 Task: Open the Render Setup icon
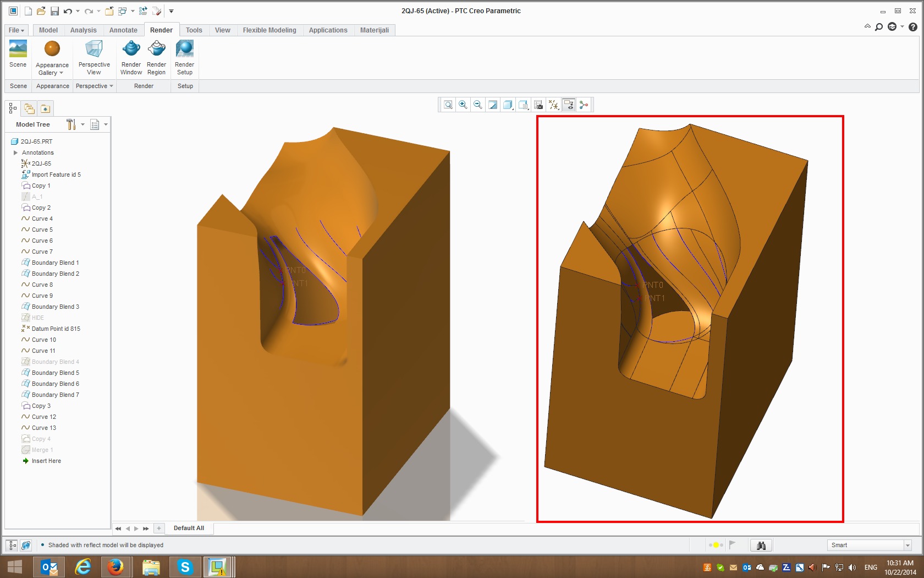(185, 48)
